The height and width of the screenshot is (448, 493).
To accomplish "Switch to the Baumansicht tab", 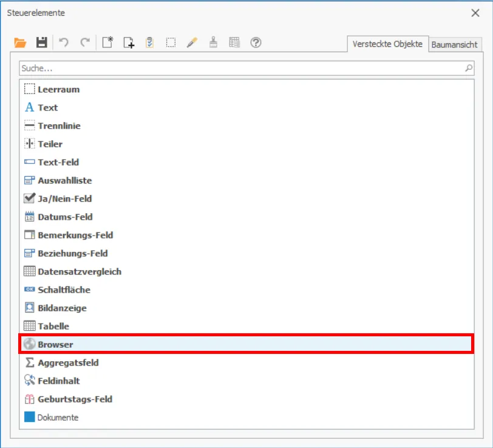I will click(454, 45).
